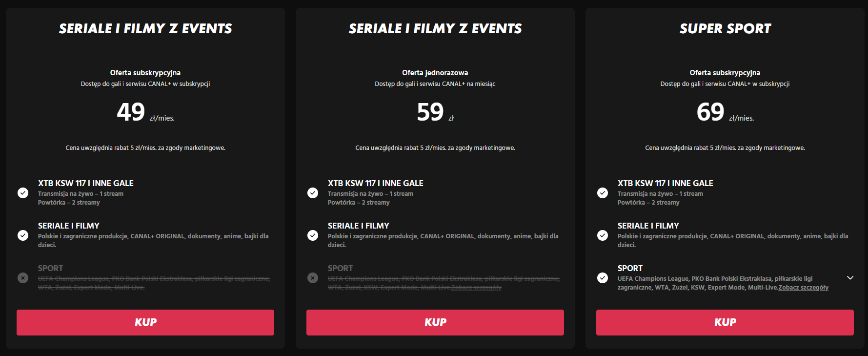Click the Sport X icon in the 59 zł one-time offer

313,278
